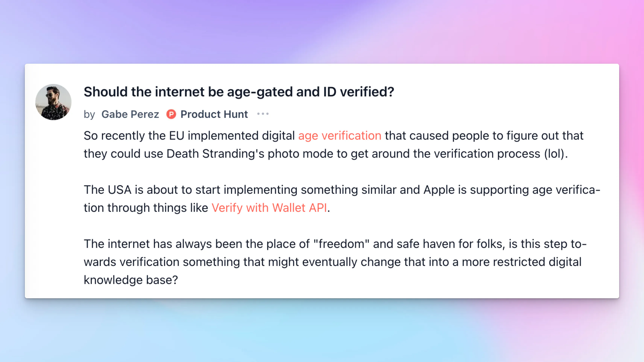Open Gabe Perez's profile avatar photo
The image size is (644, 362).
click(53, 102)
